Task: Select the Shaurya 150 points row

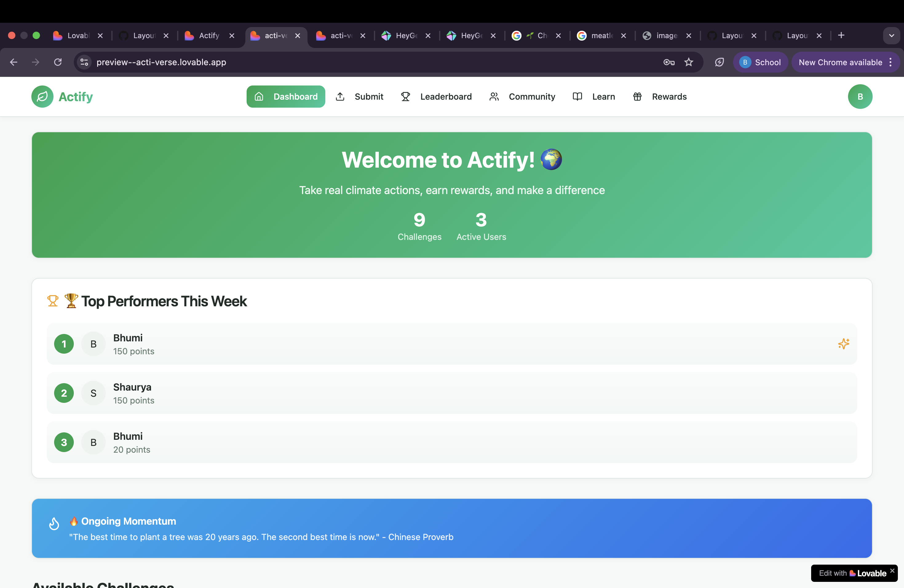Action: click(452, 393)
